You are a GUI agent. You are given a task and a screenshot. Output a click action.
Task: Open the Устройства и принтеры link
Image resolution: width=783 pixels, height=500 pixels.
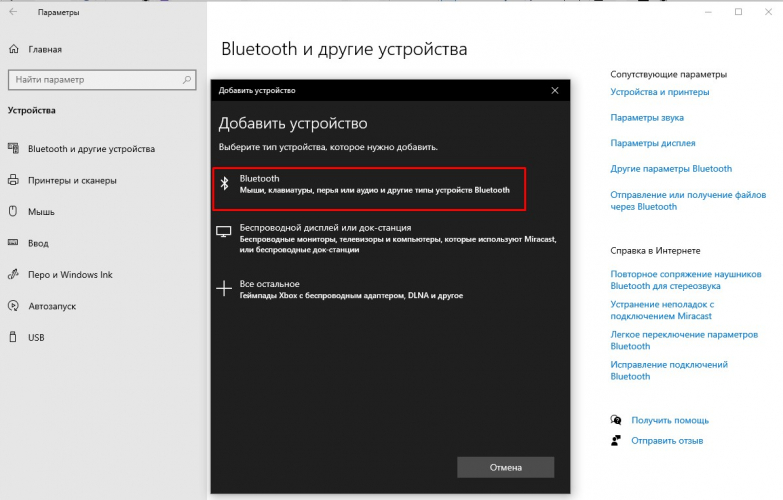660,92
